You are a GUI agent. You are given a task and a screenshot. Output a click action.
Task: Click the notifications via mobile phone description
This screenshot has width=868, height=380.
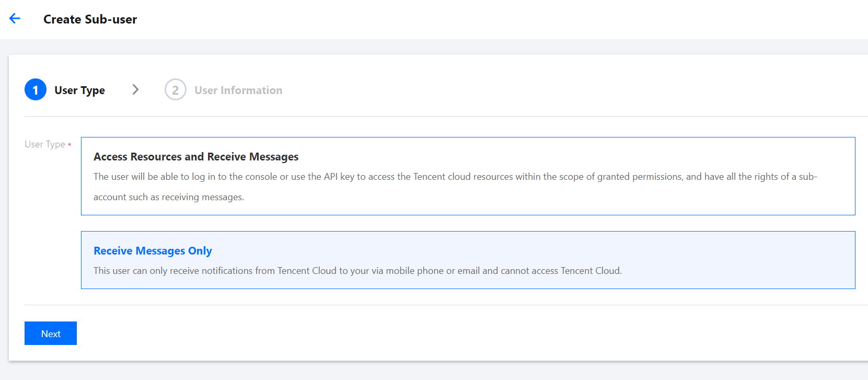(x=357, y=271)
